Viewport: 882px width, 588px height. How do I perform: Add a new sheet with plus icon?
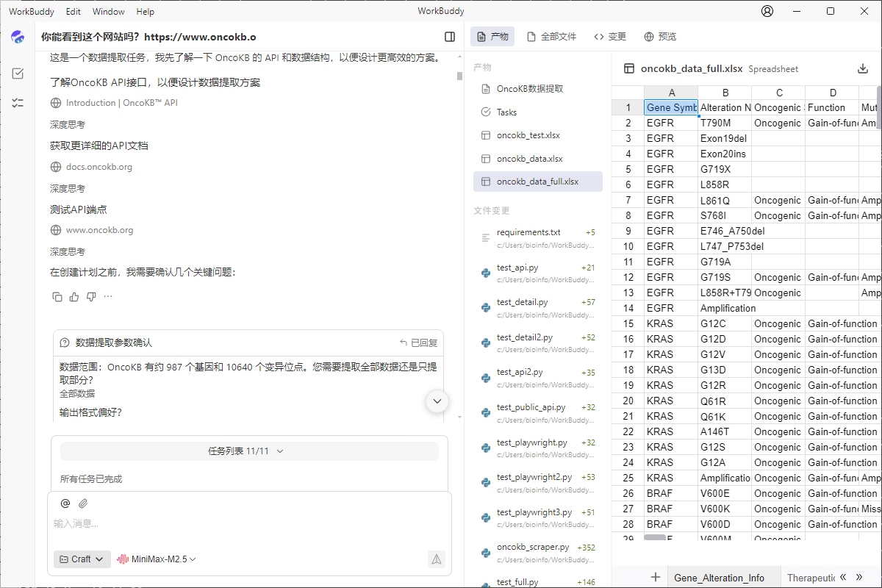pos(656,578)
